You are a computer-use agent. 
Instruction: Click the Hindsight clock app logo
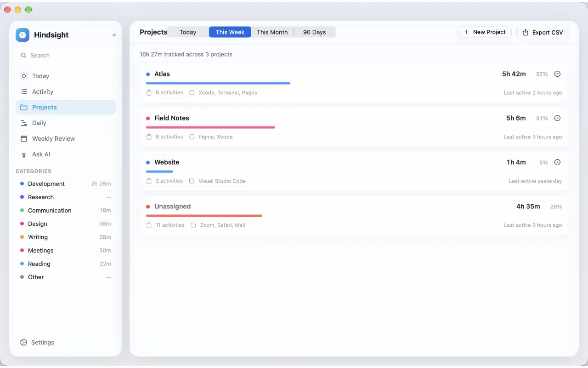23,35
